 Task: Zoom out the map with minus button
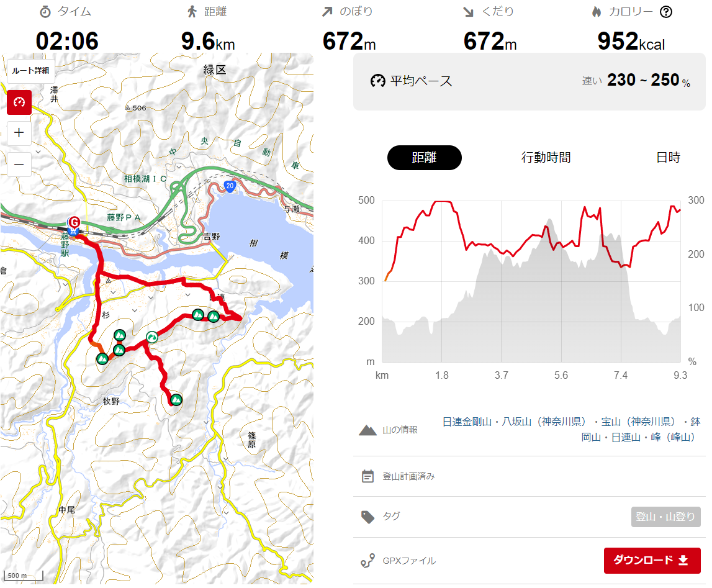click(19, 165)
